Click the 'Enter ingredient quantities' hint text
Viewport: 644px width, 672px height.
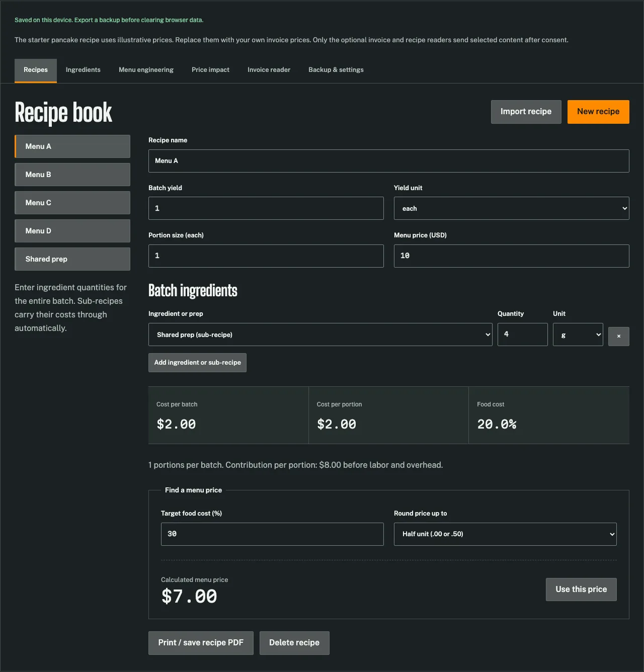[70, 308]
